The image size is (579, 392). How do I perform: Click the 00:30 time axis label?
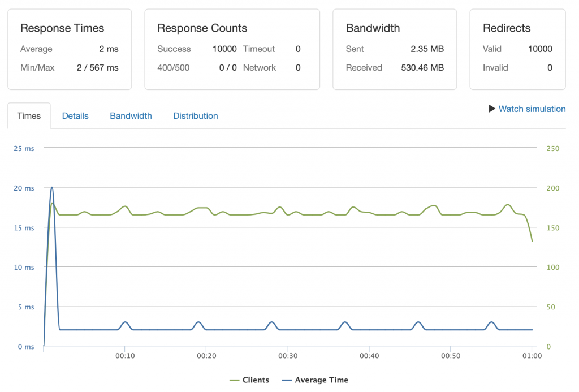(x=288, y=356)
